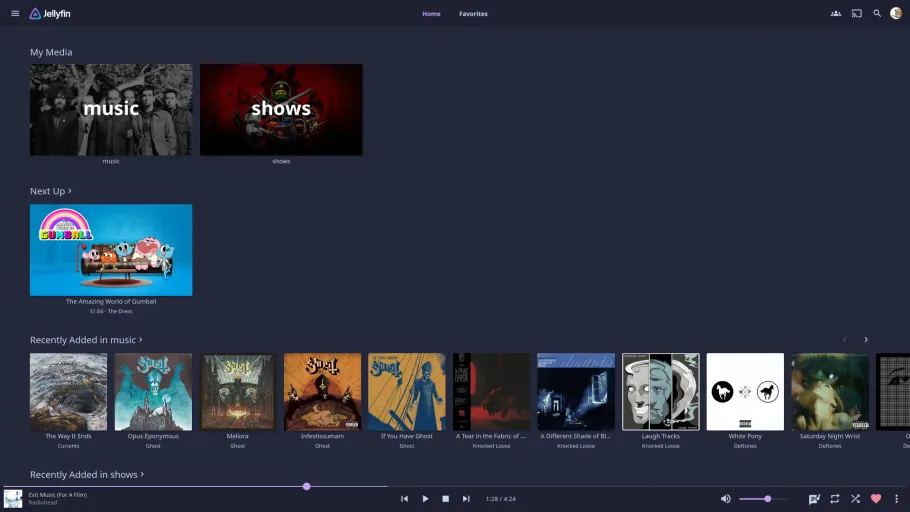Toggle shuffle mode
Viewport: 910px width, 512px height.
(855, 499)
